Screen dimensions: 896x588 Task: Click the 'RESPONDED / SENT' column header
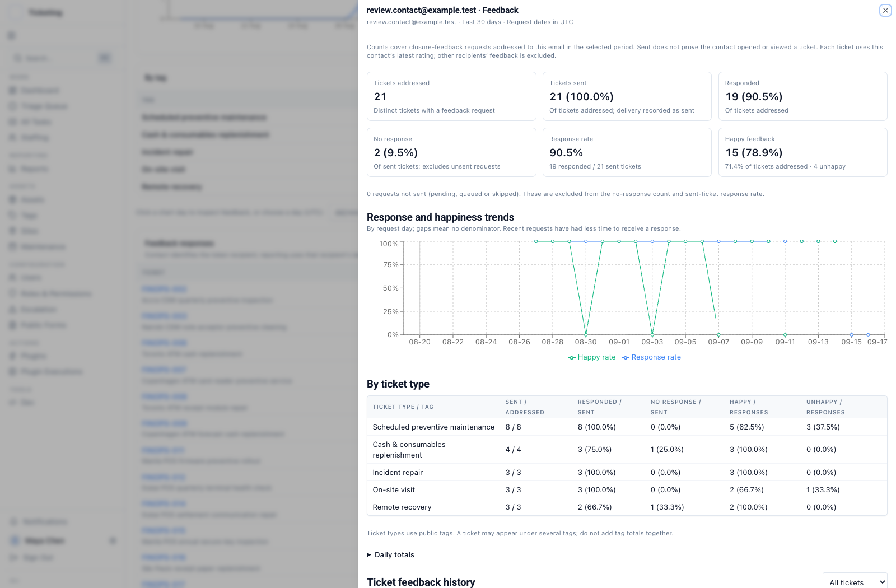point(600,407)
